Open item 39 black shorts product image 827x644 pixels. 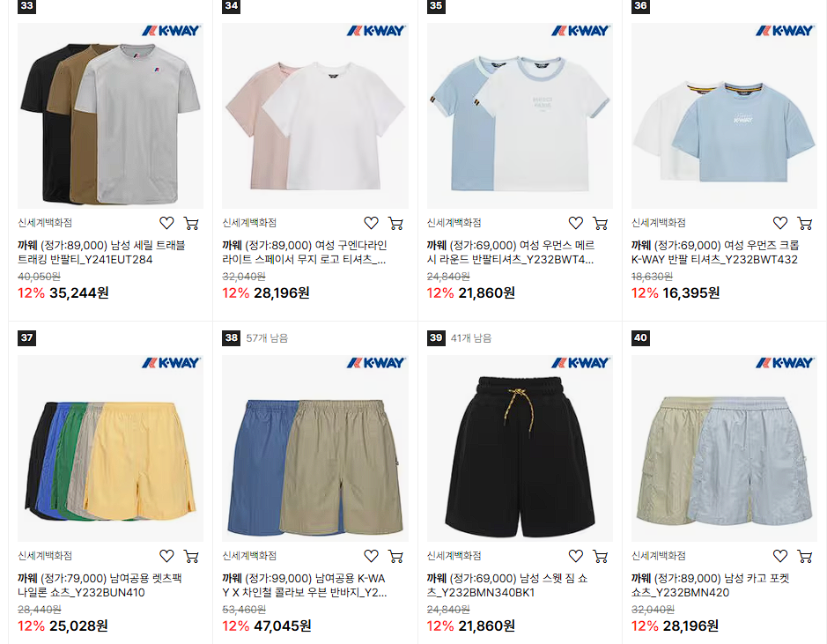520,448
